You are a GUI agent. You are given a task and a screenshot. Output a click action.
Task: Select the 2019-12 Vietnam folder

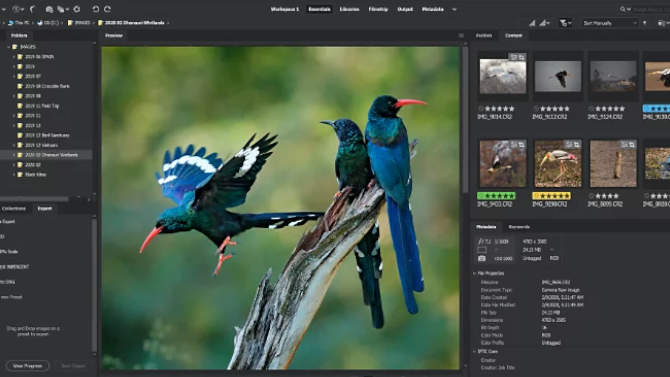(42, 145)
